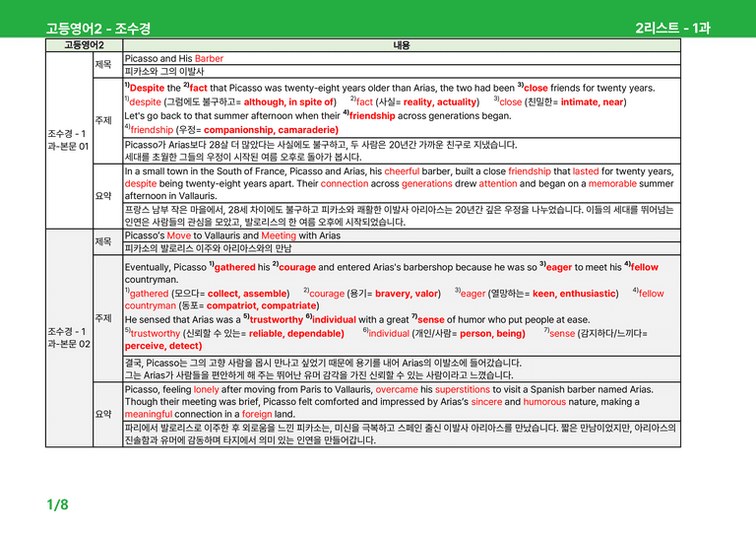Click the first 제목 label cell
Screen dimensions: 756x535
[107, 65]
